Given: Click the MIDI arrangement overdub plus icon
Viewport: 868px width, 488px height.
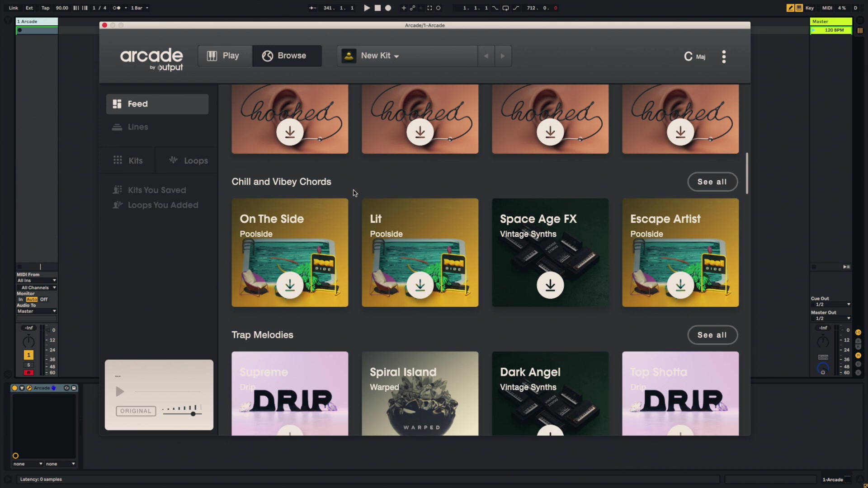Looking at the screenshot, I should [404, 8].
